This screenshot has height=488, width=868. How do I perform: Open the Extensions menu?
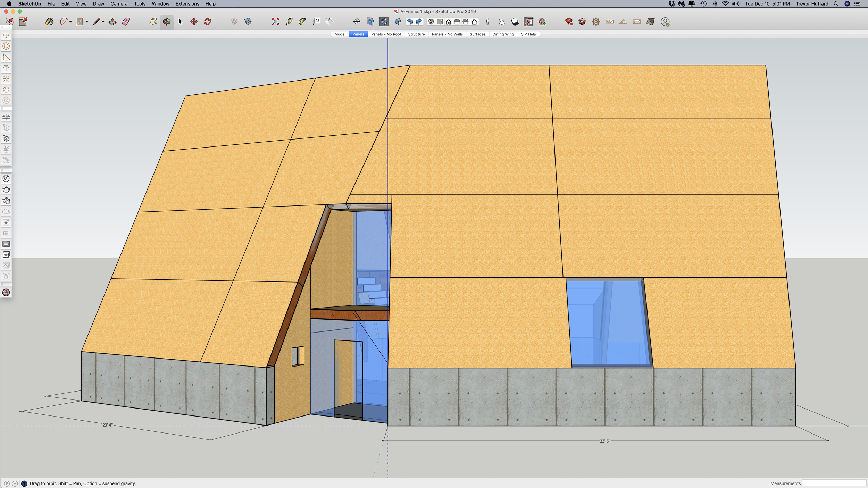(187, 4)
